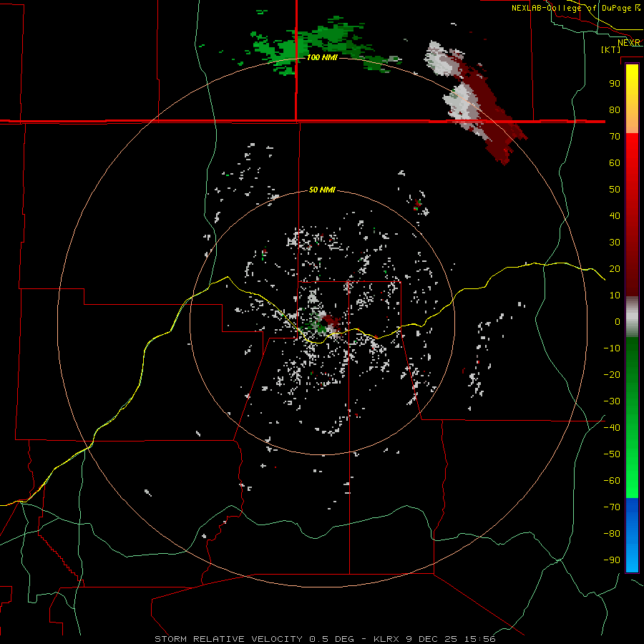The image size is (644, 644).
Task: Click the 30 value on the velocity scale
Action: point(615,243)
